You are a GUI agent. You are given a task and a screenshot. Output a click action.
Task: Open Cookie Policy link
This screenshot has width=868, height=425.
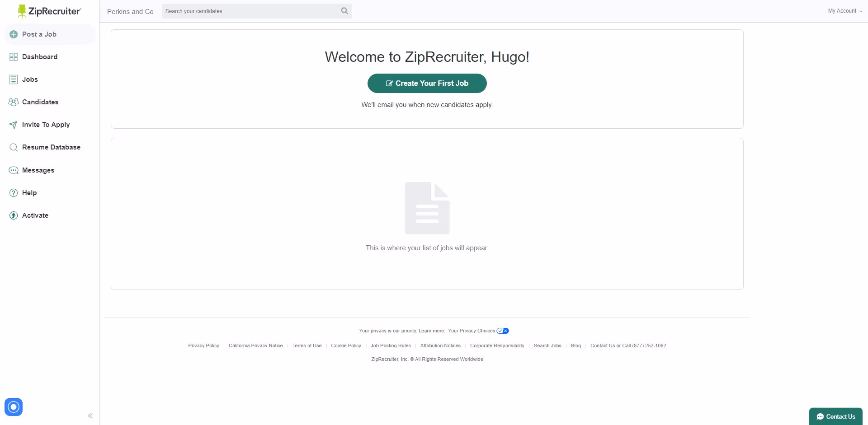point(346,346)
